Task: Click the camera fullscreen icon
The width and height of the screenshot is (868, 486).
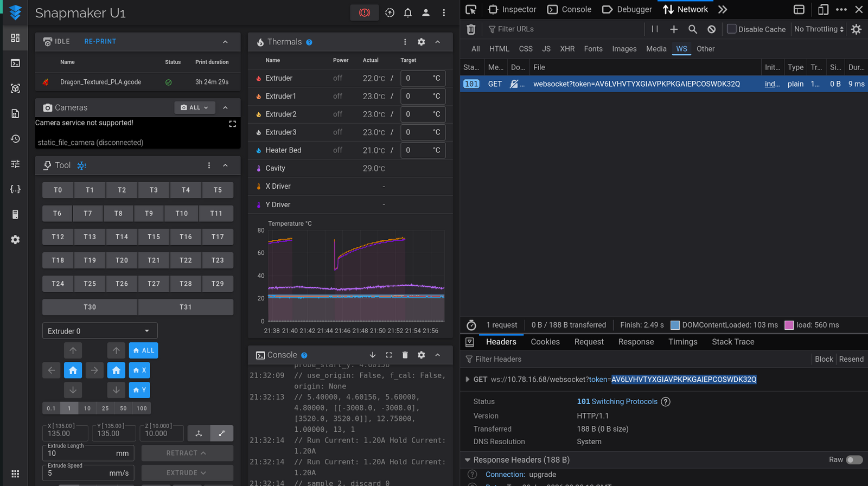Action: 233,124
